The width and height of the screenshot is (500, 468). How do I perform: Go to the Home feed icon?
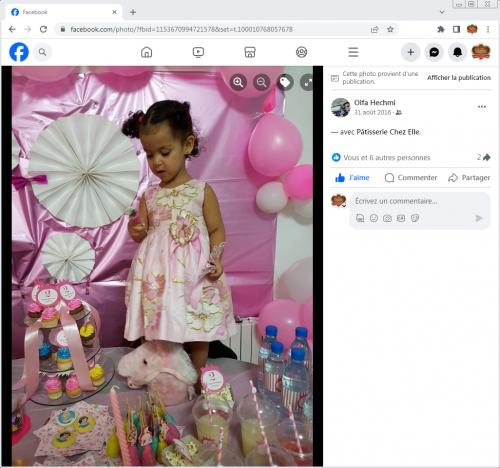click(x=146, y=52)
